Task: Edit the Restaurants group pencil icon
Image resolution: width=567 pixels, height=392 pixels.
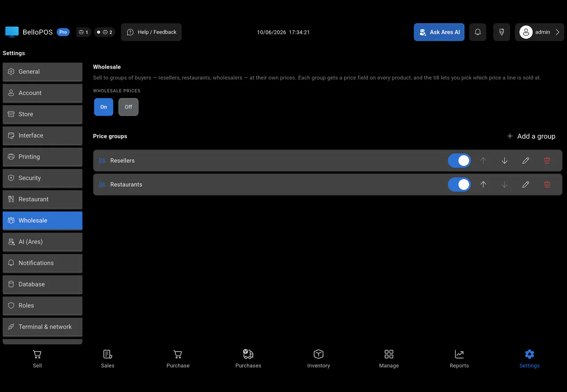Action: coord(526,184)
